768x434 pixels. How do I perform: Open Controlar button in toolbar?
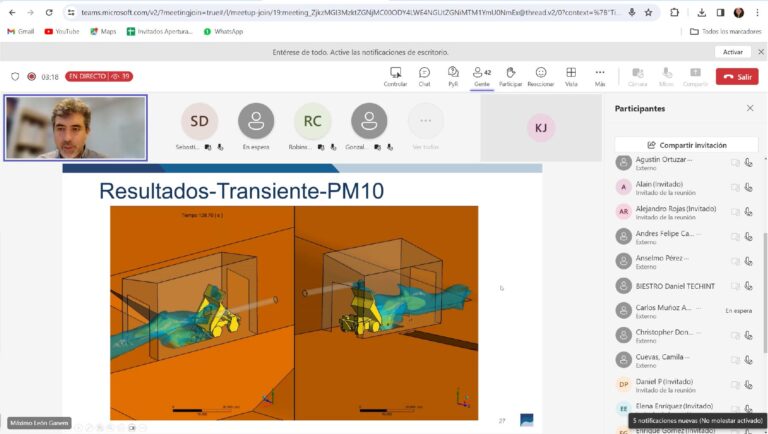click(x=395, y=77)
